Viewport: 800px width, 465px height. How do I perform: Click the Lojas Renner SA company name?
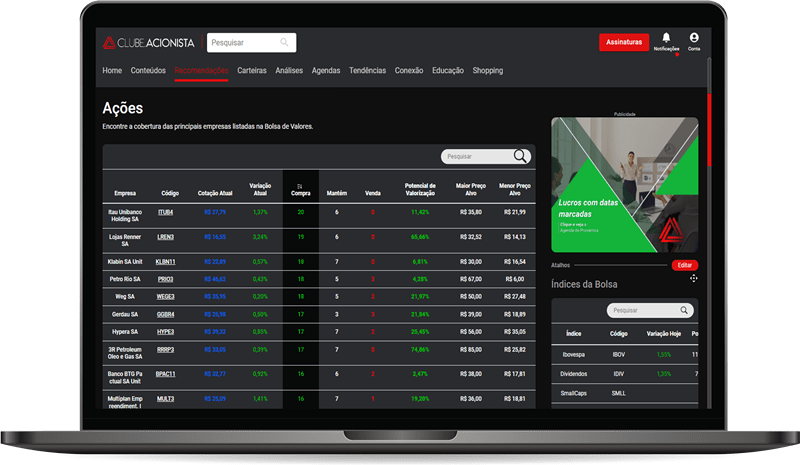tap(125, 240)
